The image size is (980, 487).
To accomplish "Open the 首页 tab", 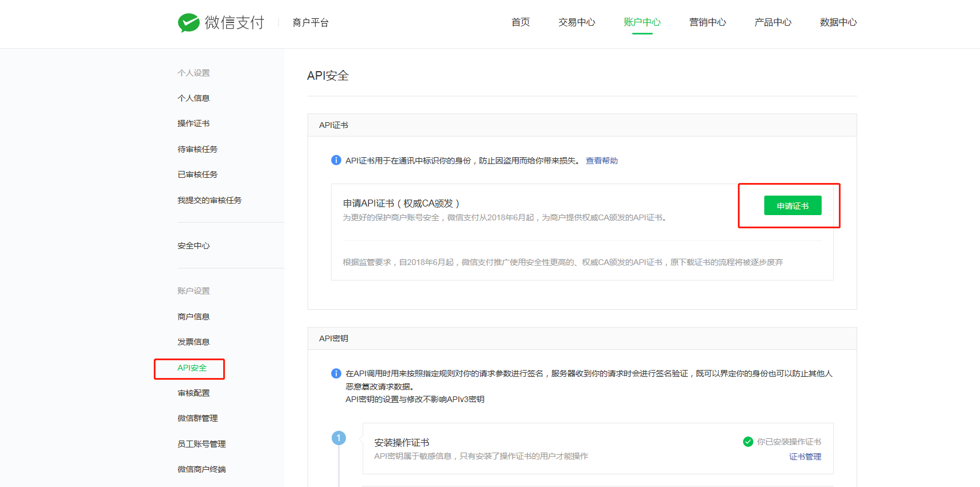I will pyautogui.click(x=521, y=22).
